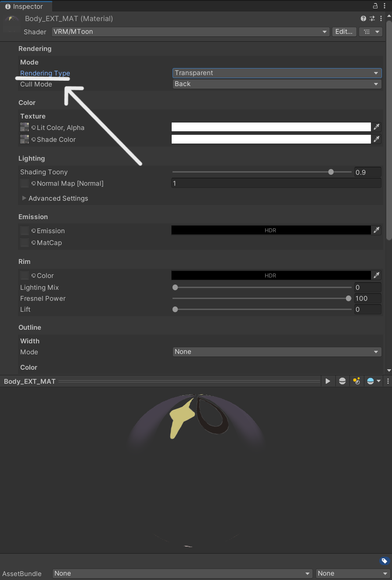Click the eyedropper beside Lit Color

point(377,127)
